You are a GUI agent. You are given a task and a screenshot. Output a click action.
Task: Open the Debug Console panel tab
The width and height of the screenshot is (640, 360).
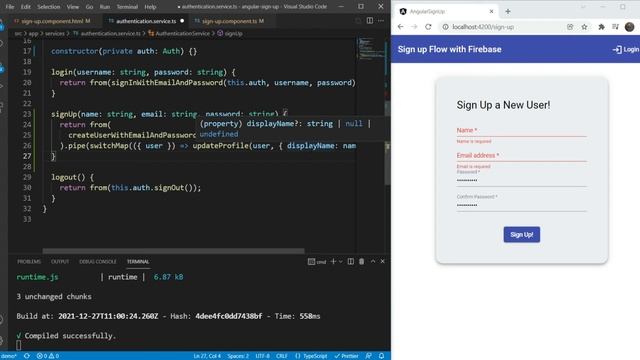pos(98,262)
